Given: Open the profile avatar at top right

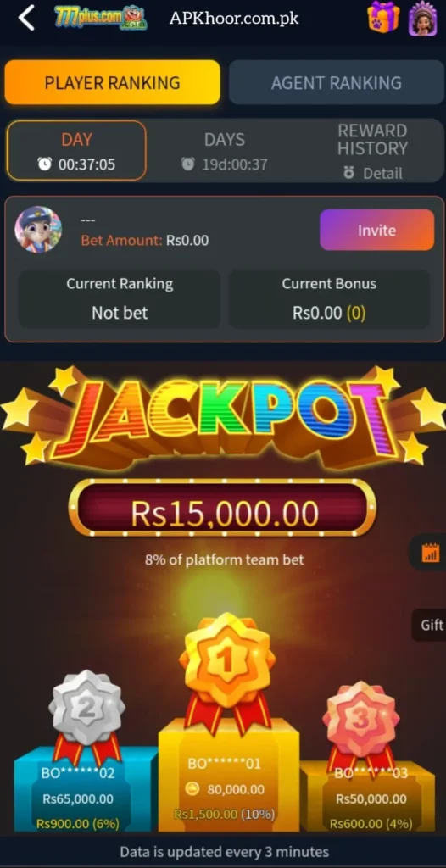Looking at the screenshot, I should [423, 19].
